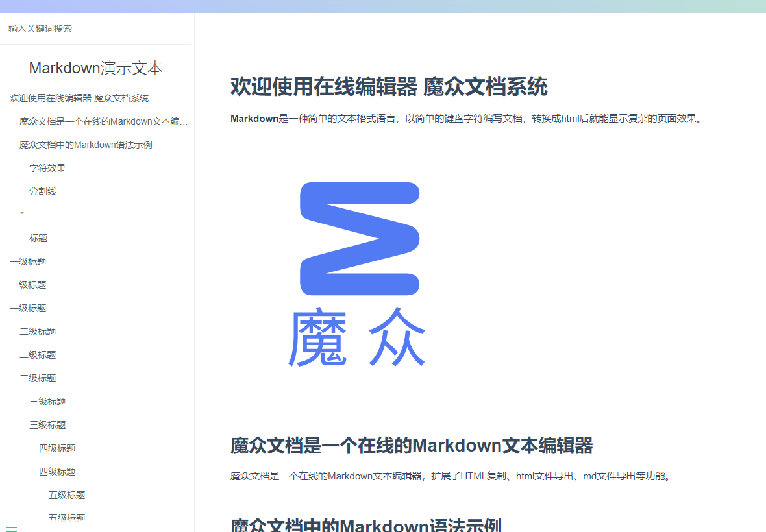Open the second 二级标题 sidebar entry

point(38,356)
